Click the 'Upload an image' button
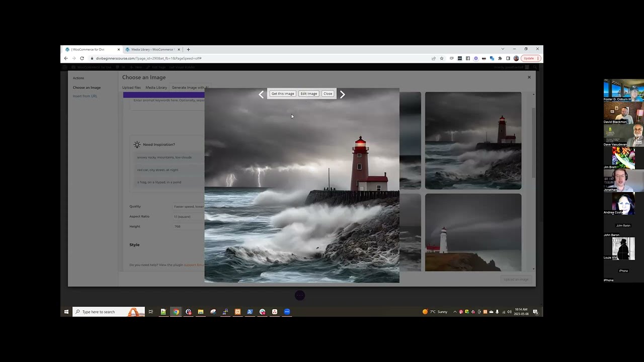This screenshot has width=644, height=362. tap(516, 280)
